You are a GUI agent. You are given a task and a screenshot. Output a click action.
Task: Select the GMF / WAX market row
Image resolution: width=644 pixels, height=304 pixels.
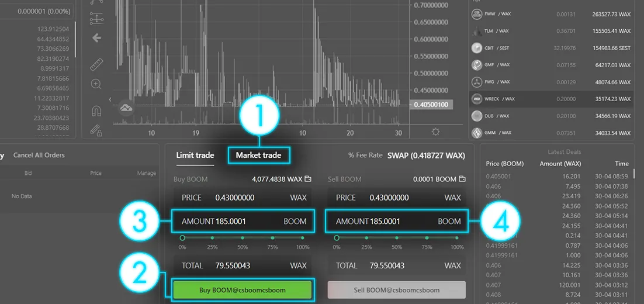pos(550,65)
